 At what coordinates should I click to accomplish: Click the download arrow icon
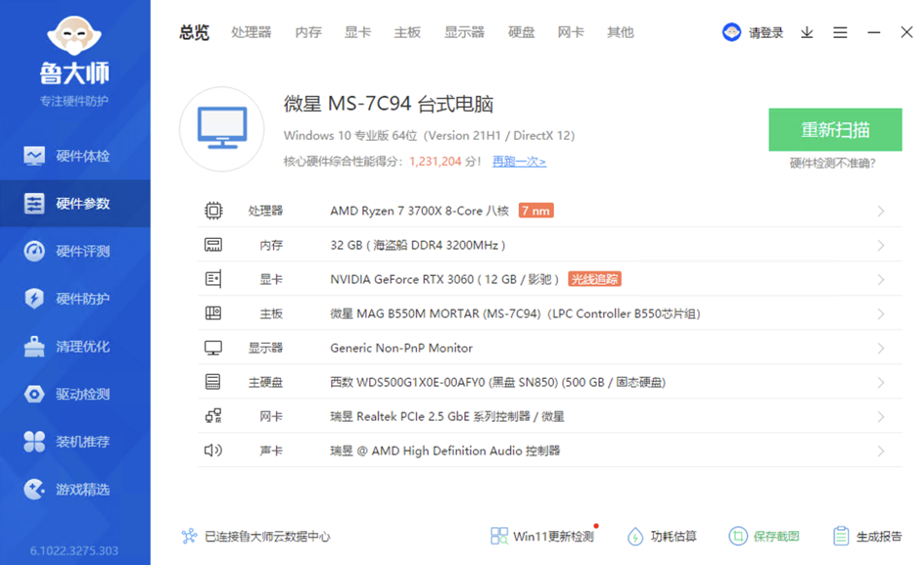[x=807, y=33]
